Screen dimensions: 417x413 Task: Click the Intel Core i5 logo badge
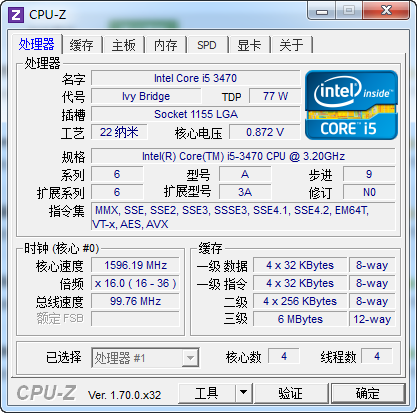point(351,105)
